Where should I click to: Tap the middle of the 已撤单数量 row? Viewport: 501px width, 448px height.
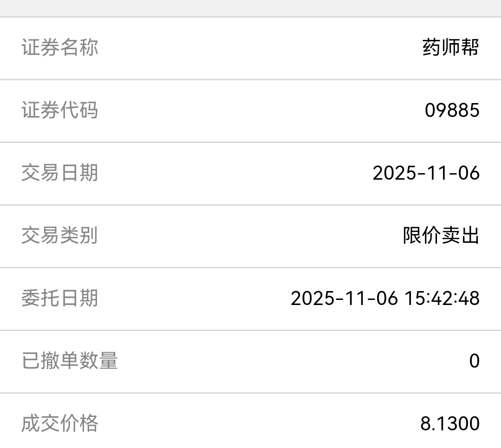click(x=250, y=361)
